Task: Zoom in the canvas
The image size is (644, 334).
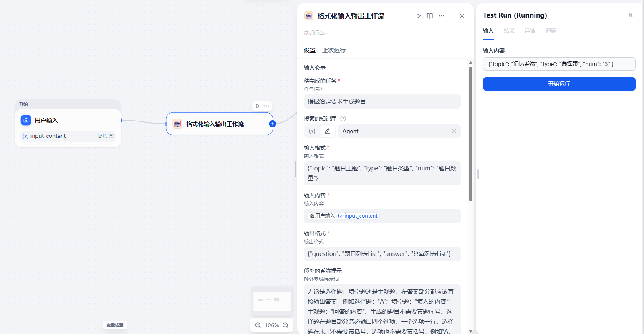Action: click(x=285, y=325)
